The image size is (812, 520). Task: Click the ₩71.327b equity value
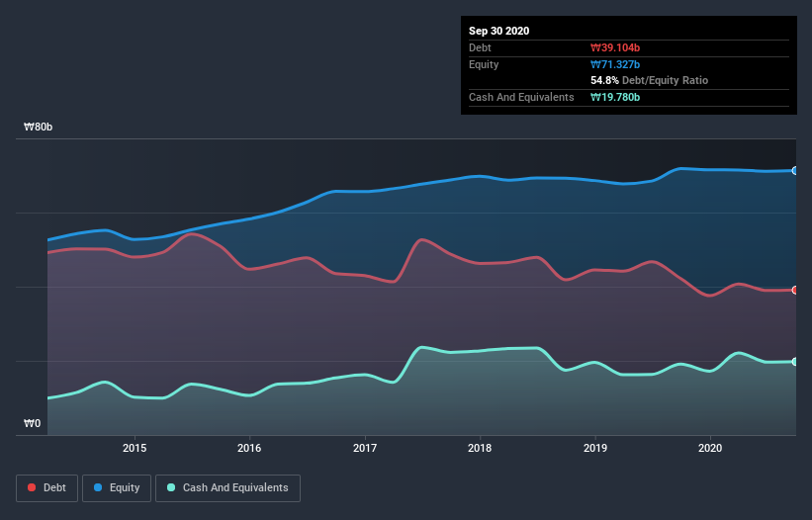615,64
